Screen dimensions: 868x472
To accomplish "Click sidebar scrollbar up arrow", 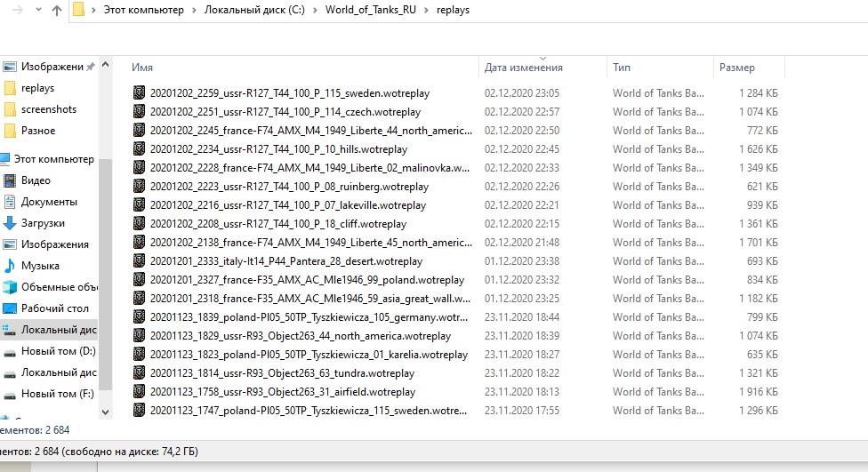I will [105, 65].
